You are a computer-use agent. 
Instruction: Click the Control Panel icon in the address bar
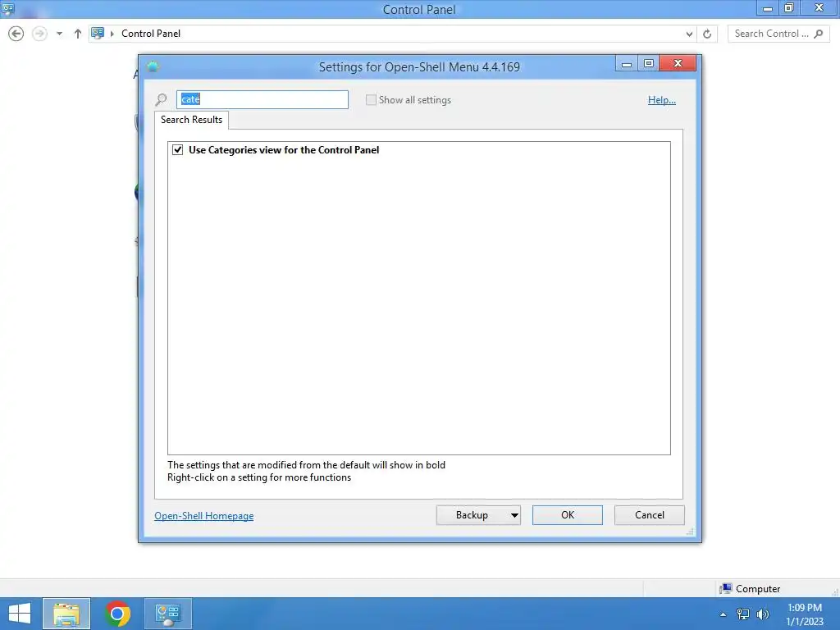pos(98,33)
